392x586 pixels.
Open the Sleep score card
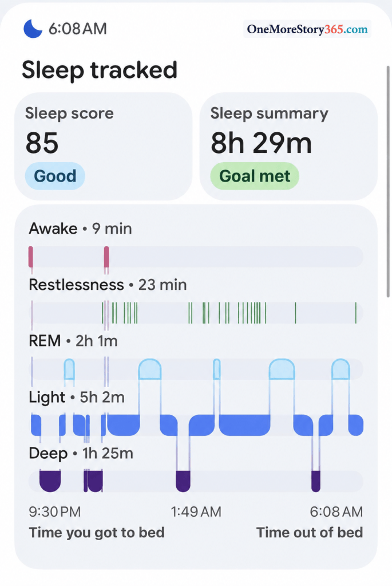click(104, 146)
